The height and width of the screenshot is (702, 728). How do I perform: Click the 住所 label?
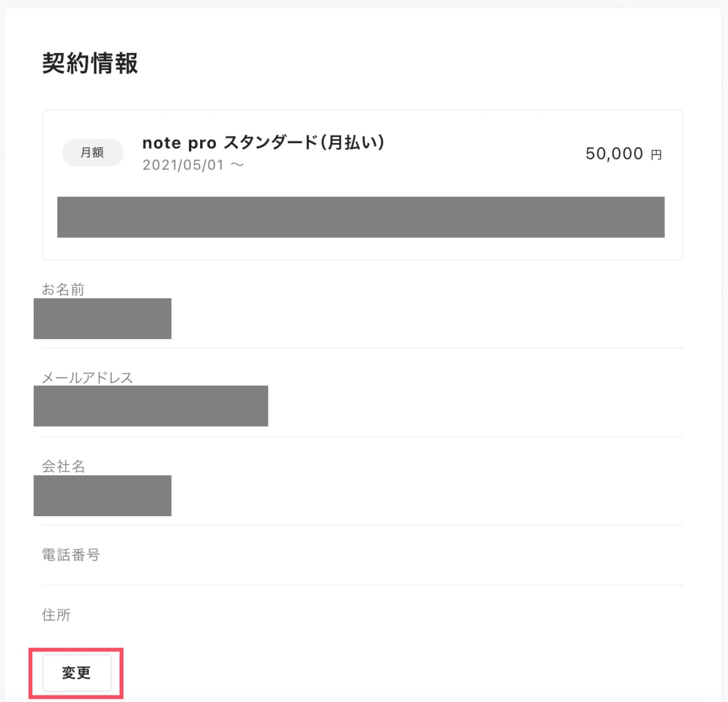pyautogui.click(x=56, y=615)
